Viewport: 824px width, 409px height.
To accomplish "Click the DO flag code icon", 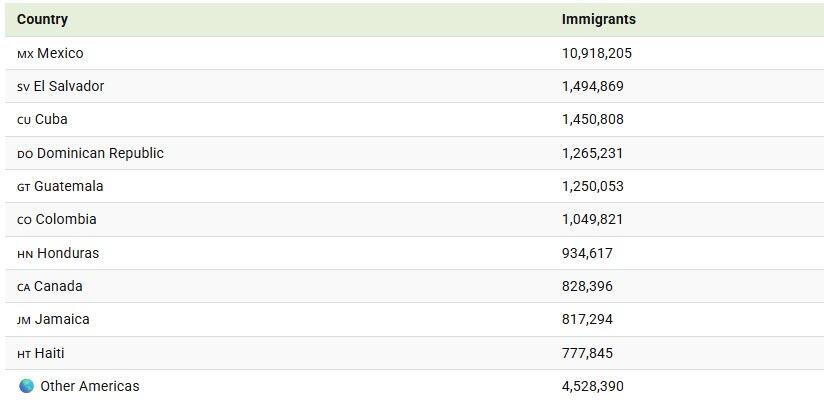I will click(x=25, y=154).
